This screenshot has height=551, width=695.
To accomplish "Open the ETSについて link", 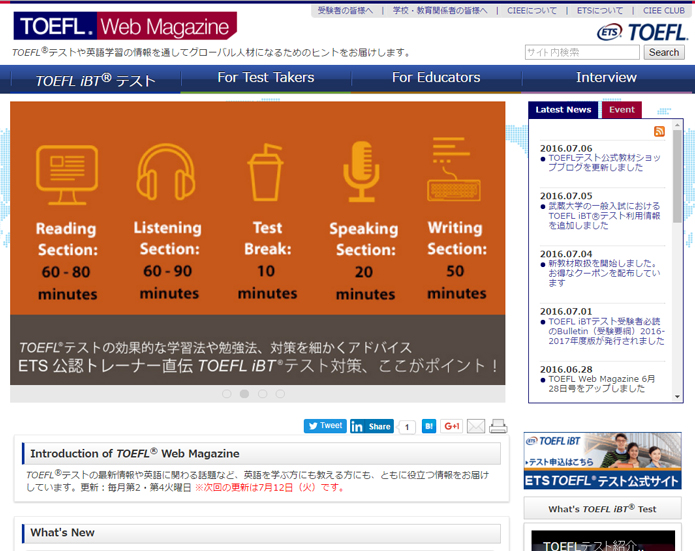I will (600, 11).
